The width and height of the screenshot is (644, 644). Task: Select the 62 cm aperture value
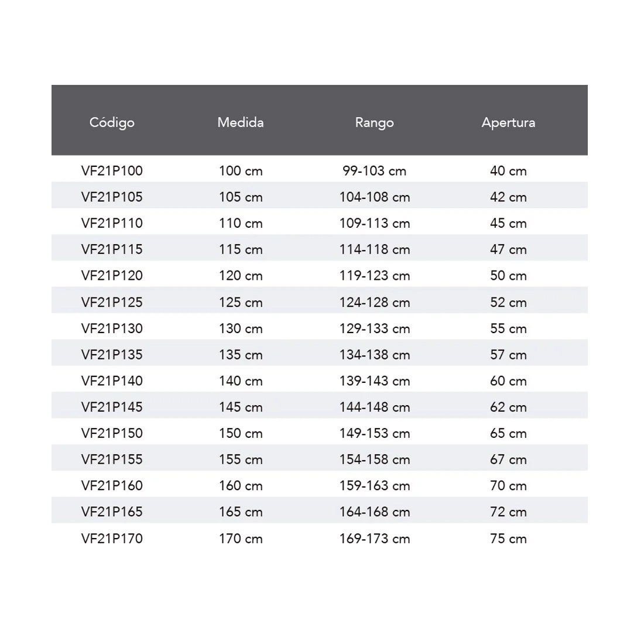(x=508, y=407)
